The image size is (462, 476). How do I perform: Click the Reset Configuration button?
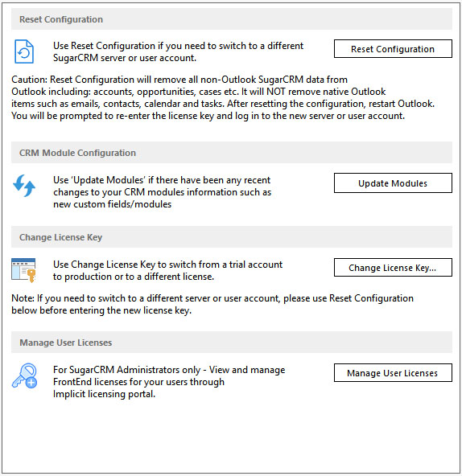coord(393,49)
